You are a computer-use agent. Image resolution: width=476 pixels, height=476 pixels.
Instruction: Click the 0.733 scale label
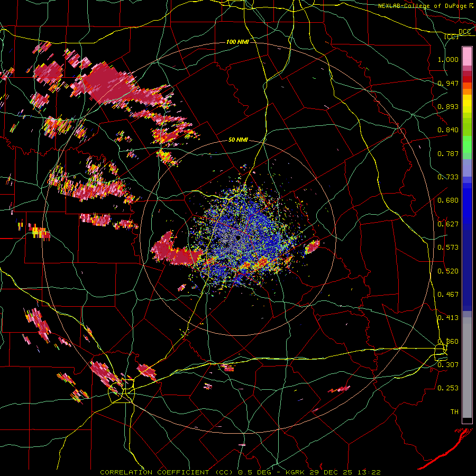tap(448, 177)
